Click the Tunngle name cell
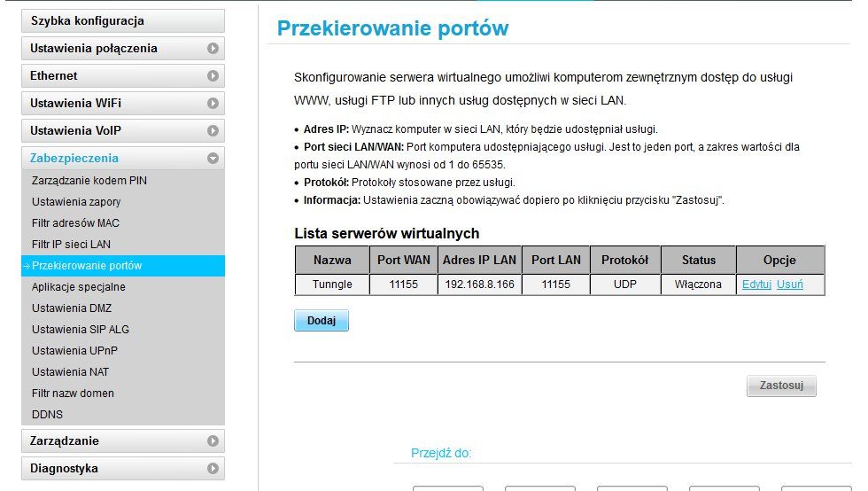 click(332, 284)
